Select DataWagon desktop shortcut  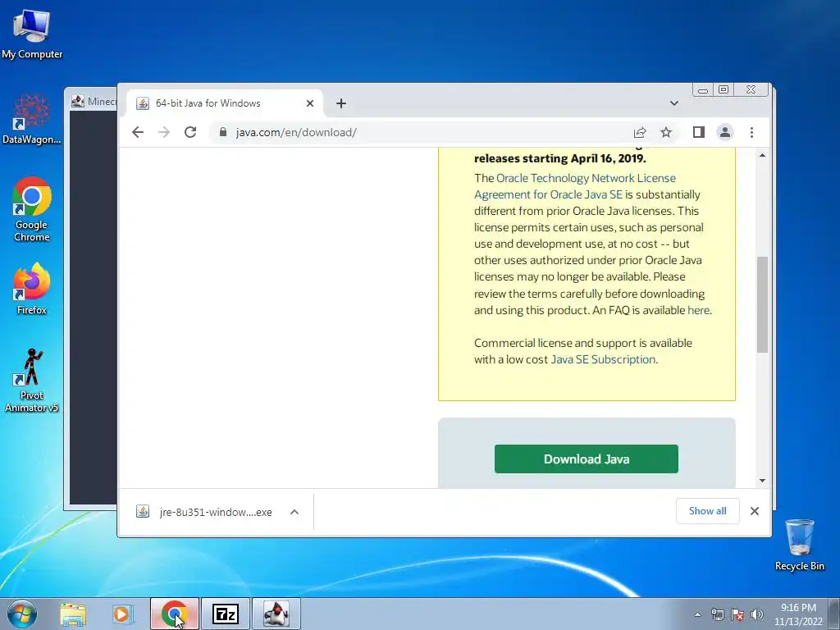tap(32, 120)
